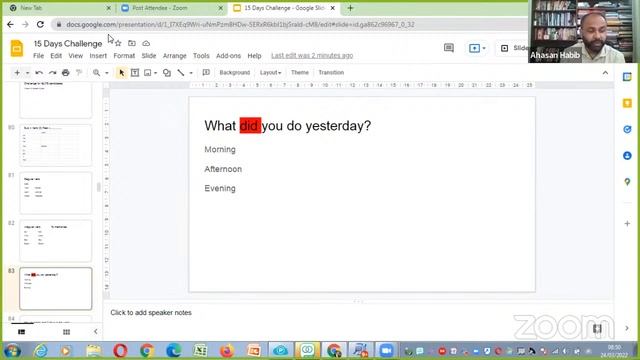Click the 'Afternoon' text line
This screenshot has width=640, height=360.
pyautogui.click(x=223, y=169)
